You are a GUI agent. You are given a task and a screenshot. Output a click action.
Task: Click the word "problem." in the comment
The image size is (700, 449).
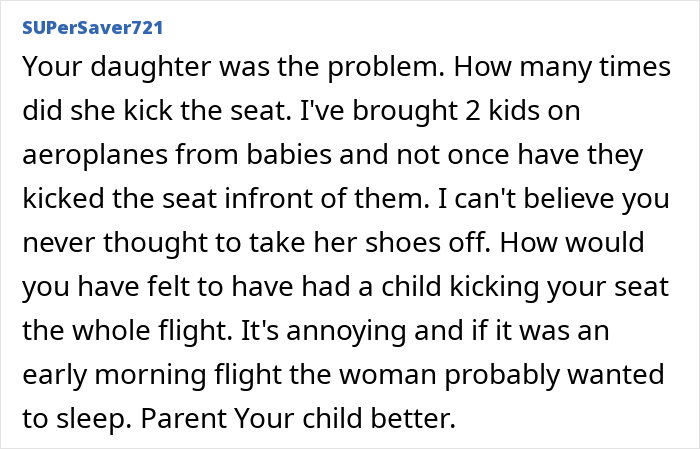(x=386, y=67)
